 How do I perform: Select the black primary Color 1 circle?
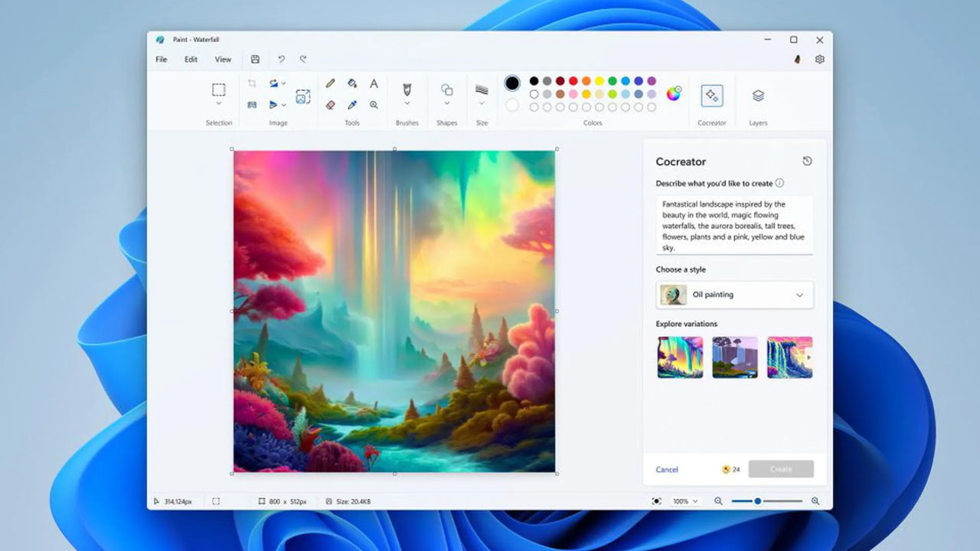(512, 83)
